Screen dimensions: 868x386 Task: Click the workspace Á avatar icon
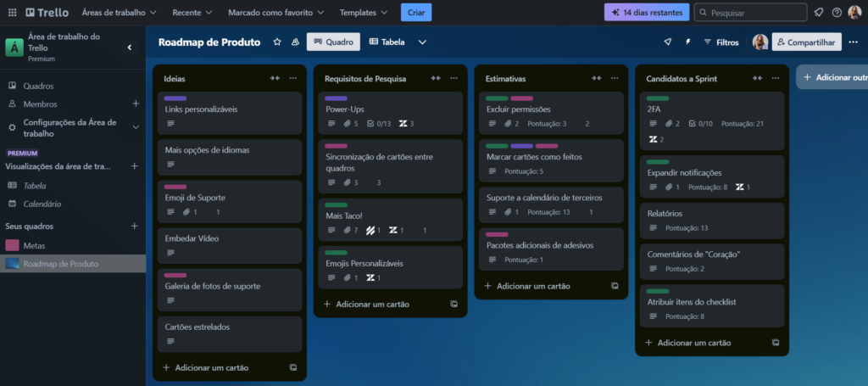click(x=14, y=48)
